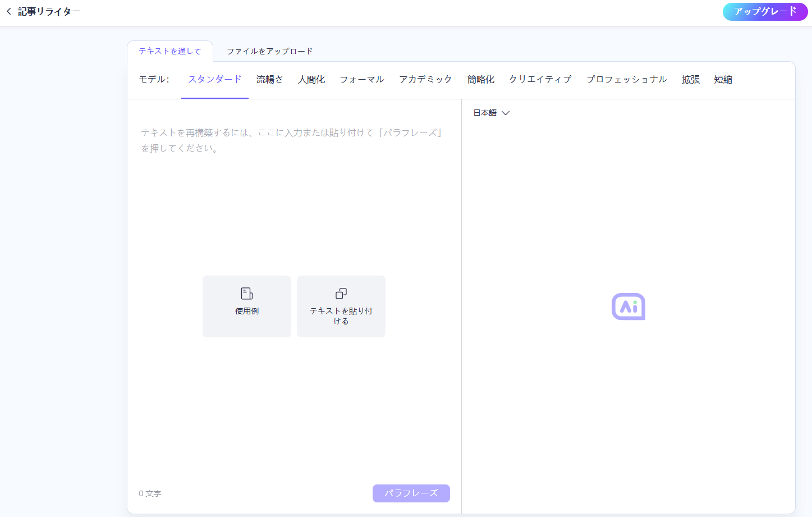Viewport: 812px width, 517px height.
Task: Click the パラフレーズ button
Action: pyautogui.click(x=411, y=493)
